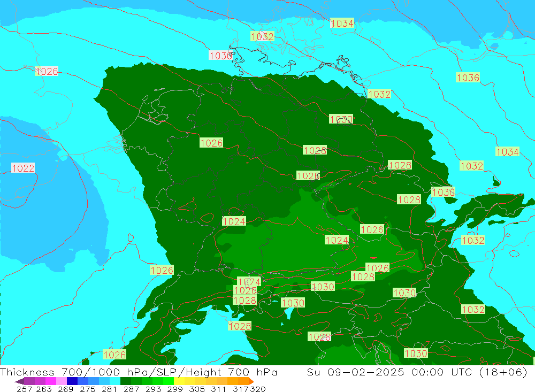The image size is (535, 392).
Task: Click the 1022 pressure label
Action: pos(23,168)
